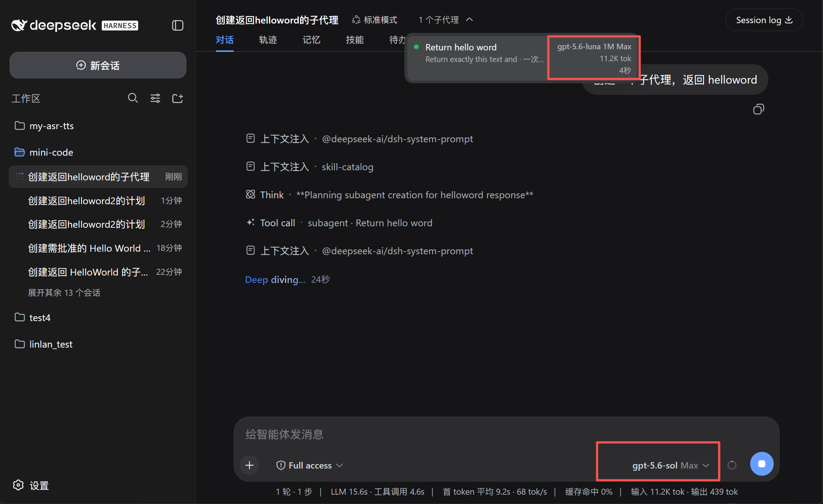823x504 pixels.
Task: Open the linlan_test workspace folder
Action: click(98, 344)
